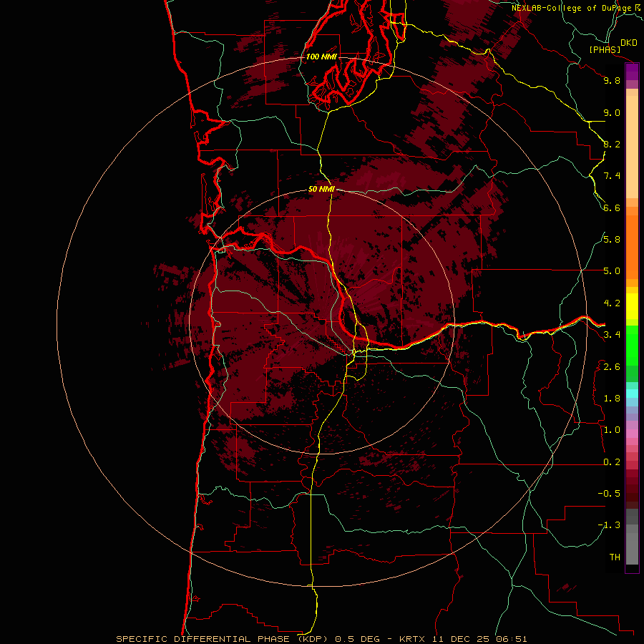
Task: Click the TH threshold label
Action: click(615, 557)
